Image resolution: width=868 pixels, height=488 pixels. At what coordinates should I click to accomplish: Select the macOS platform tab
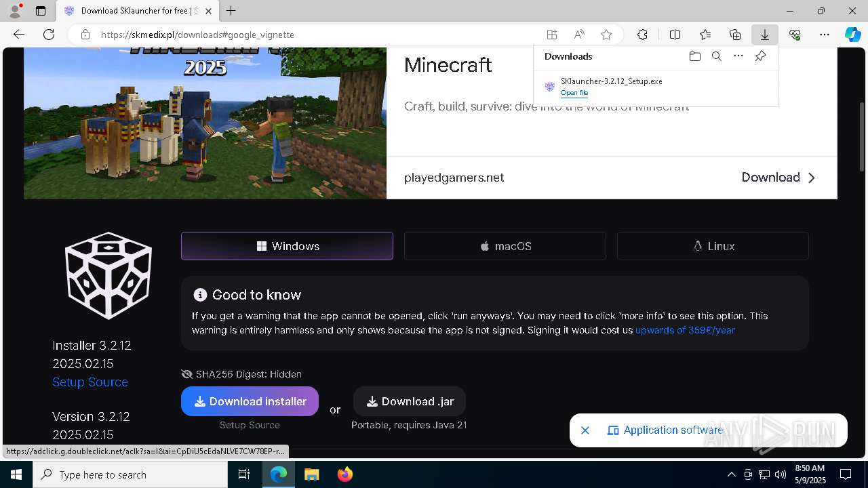click(505, 246)
